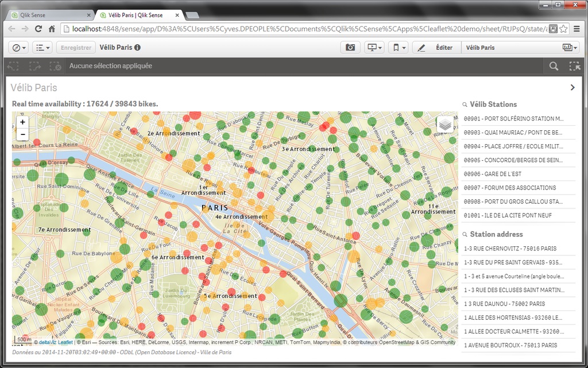
Task: Search the Vélib Stations list
Action: 465,104
